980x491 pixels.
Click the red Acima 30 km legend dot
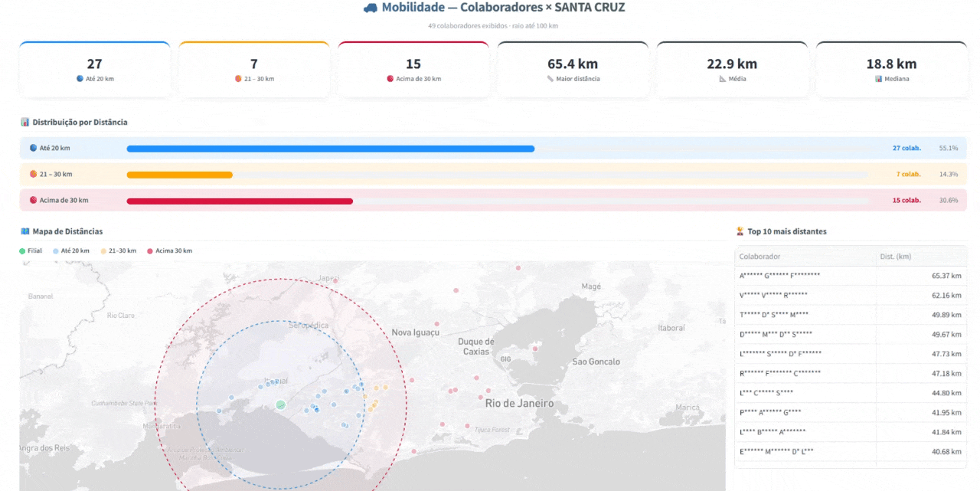coord(150,251)
